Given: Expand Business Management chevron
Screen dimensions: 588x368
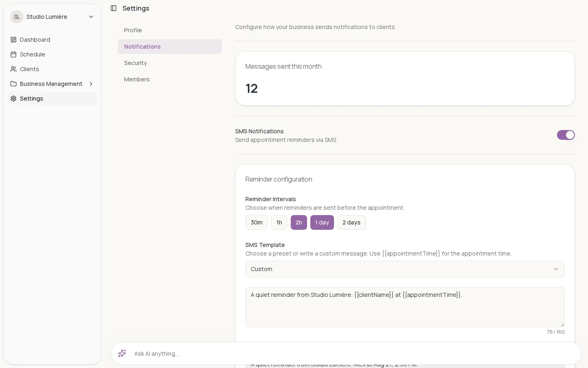Looking at the screenshot, I should click(91, 84).
